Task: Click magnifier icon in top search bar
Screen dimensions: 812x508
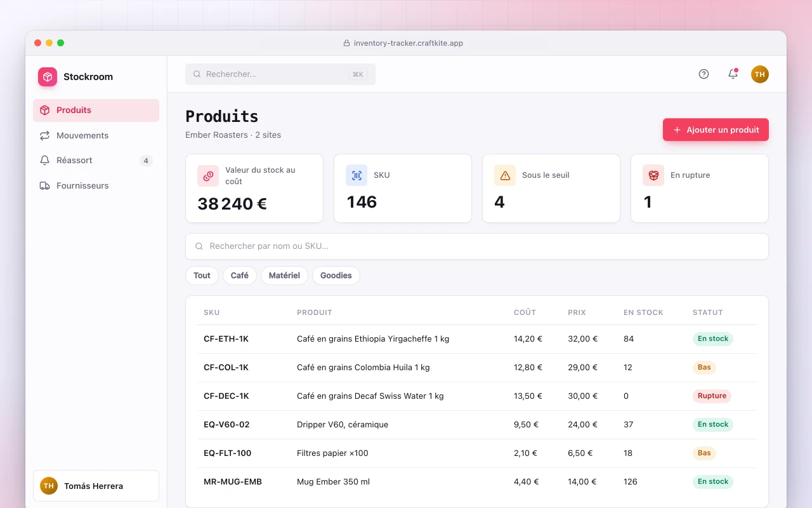Action: (197, 74)
